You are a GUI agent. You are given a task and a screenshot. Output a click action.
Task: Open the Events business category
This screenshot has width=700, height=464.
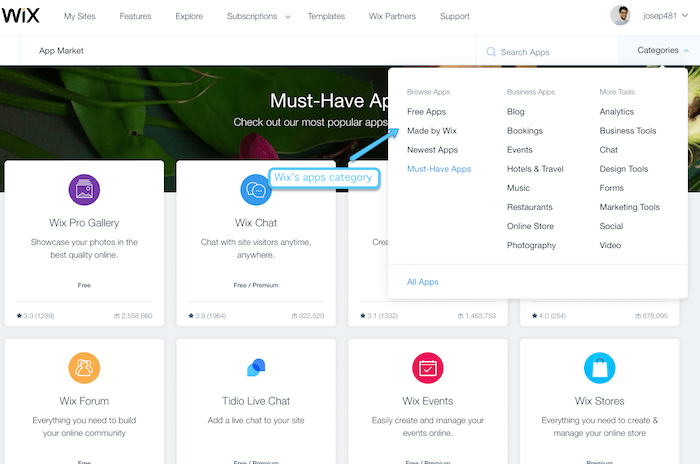click(520, 150)
